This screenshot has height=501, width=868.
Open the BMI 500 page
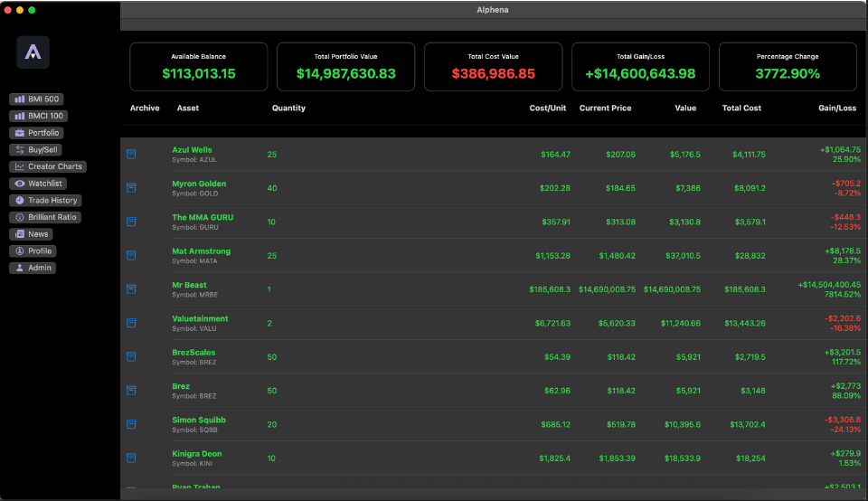[x=37, y=99]
